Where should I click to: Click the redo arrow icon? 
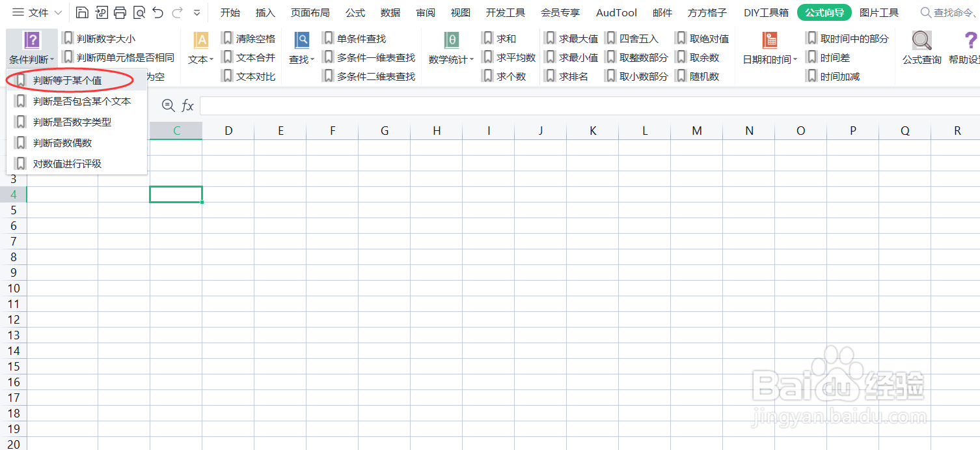point(177,12)
